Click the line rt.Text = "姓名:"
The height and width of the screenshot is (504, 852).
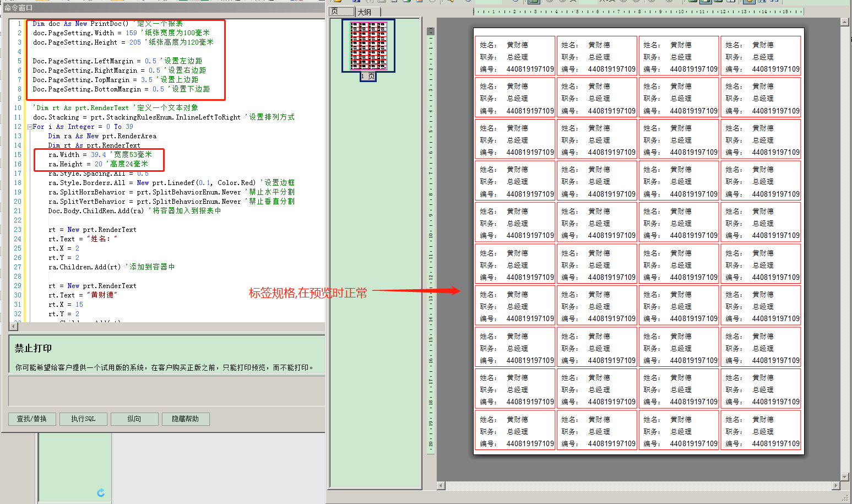83,239
